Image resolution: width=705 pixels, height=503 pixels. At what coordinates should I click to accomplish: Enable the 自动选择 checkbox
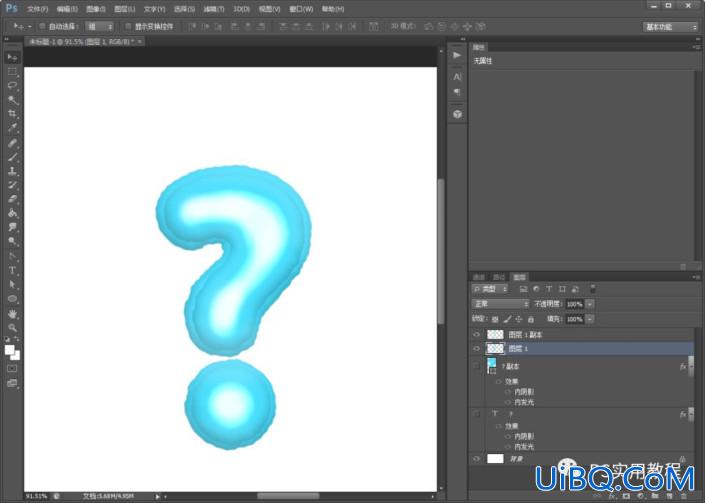click(x=42, y=27)
